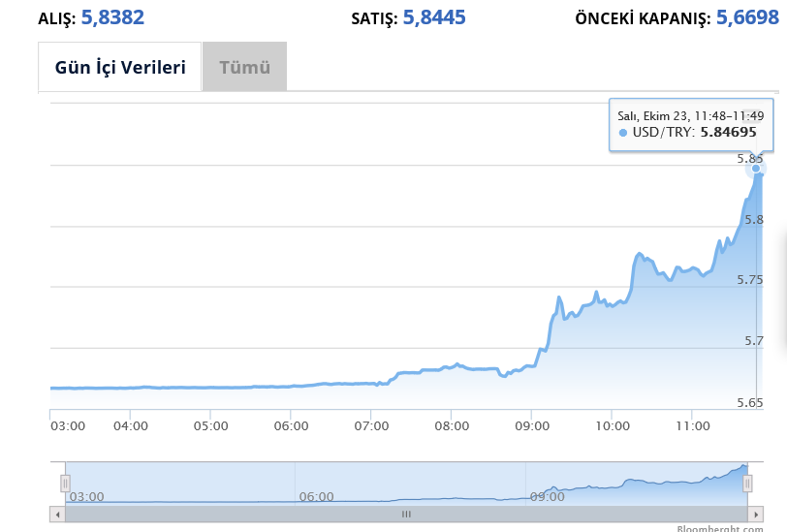Open the Tümü tab
Viewport: 787px width, 532px height.
pyautogui.click(x=244, y=68)
